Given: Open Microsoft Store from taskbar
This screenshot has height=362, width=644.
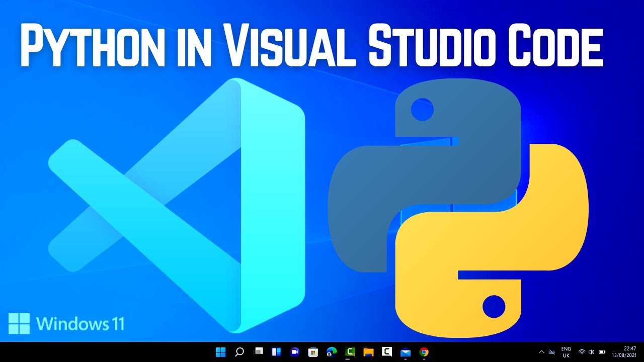Looking at the screenshot, I should [313, 352].
